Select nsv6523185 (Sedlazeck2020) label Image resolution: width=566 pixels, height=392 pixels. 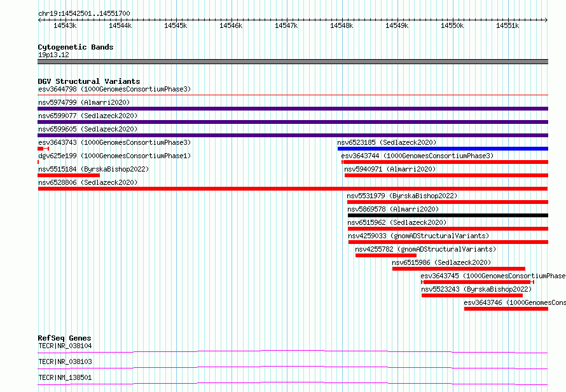coord(387,142)
